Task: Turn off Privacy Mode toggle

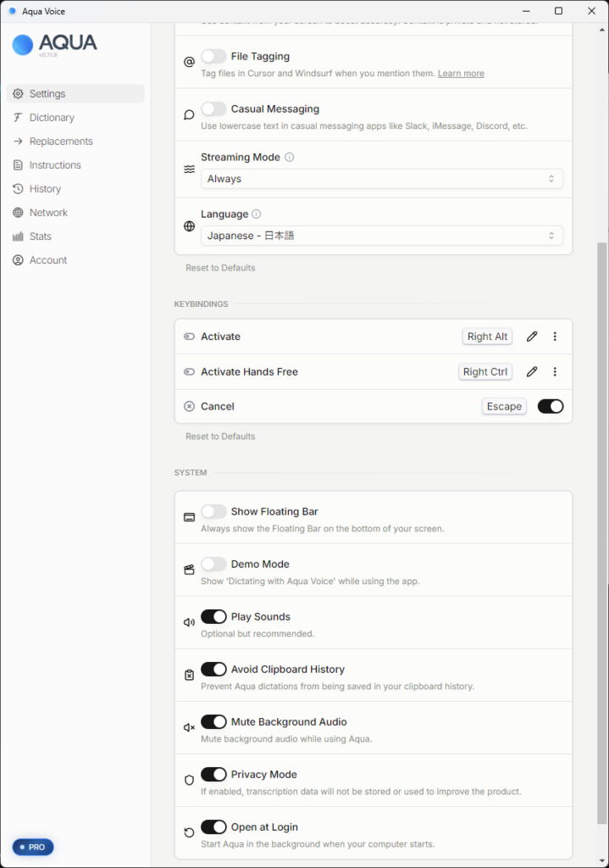Action: point(213,774)
